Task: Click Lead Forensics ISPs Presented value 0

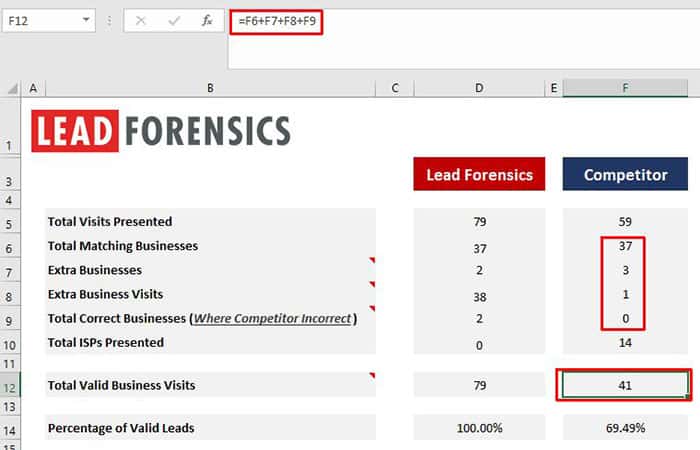Action: click(x=479, y=345)
